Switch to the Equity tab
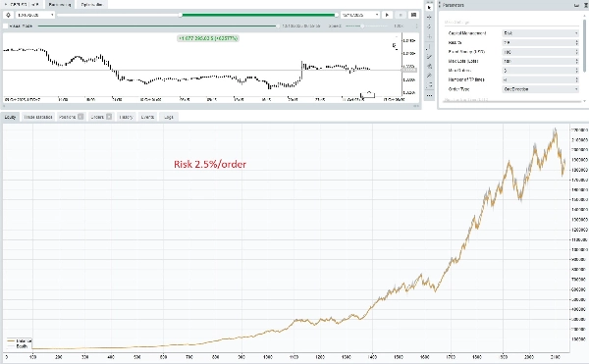 coord(10,117)
